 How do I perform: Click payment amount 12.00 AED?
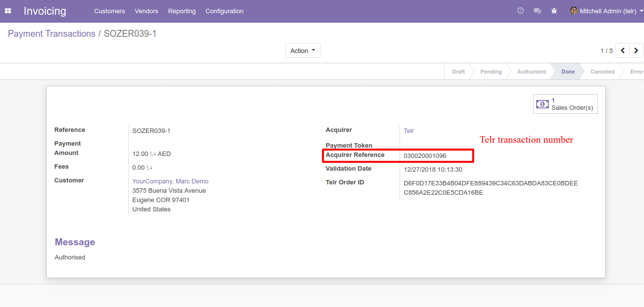click(152, 154)
